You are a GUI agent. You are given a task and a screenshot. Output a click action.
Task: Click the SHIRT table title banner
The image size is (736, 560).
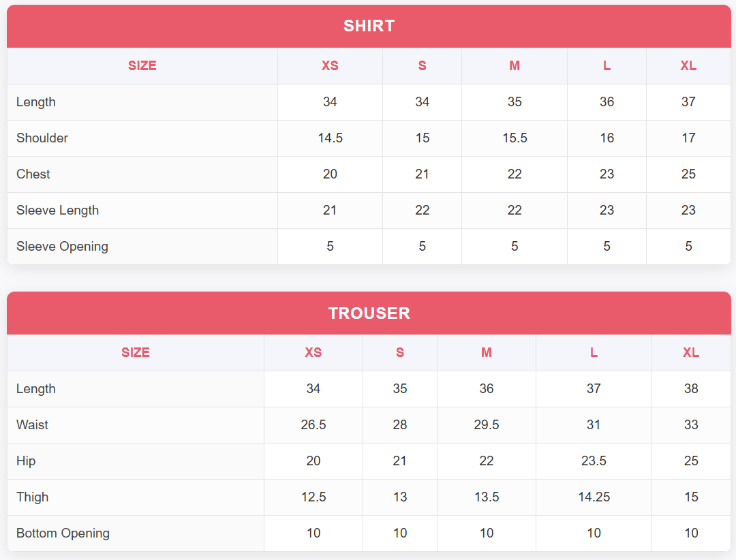click(x=369, y=26)
